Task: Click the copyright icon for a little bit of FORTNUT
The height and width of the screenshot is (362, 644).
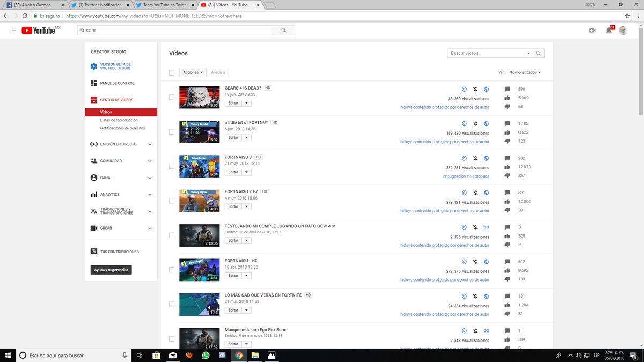Action: click(x=464, y=123)
